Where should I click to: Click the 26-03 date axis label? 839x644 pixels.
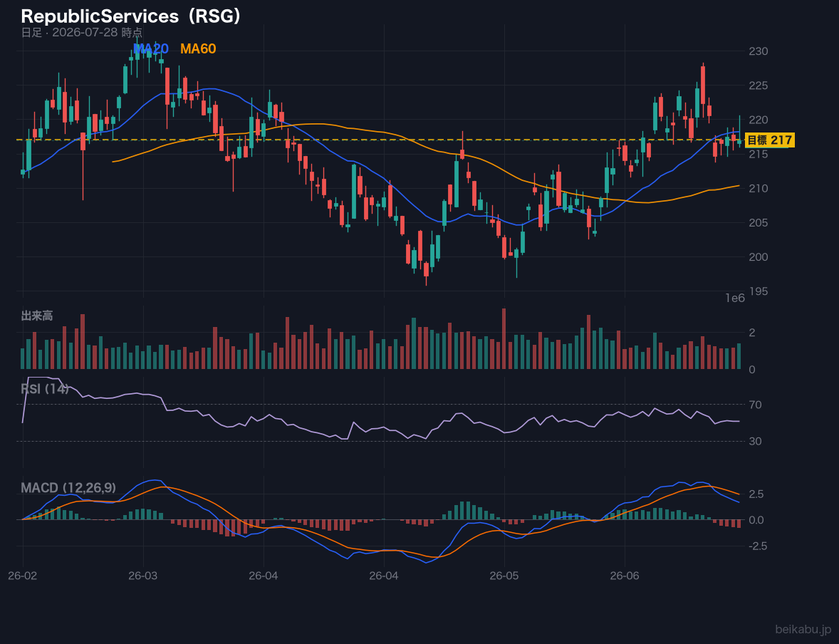pos(143,576)
